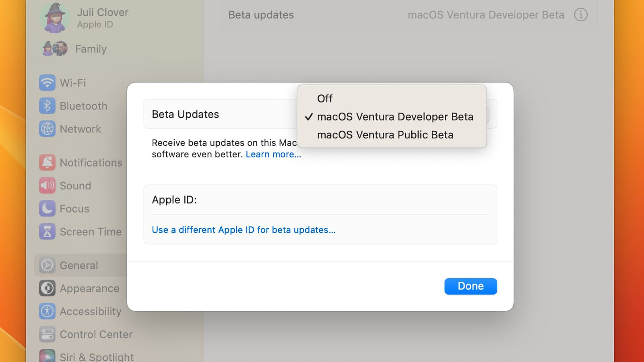644x362 pixels.
Task: Open the Control Center sidebar icon
Action: point(47,334)
